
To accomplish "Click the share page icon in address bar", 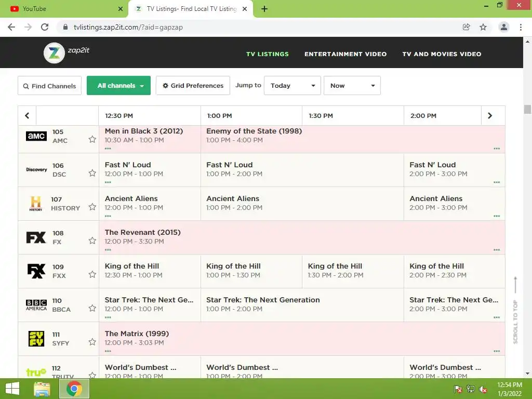I will tap(467, 27).
